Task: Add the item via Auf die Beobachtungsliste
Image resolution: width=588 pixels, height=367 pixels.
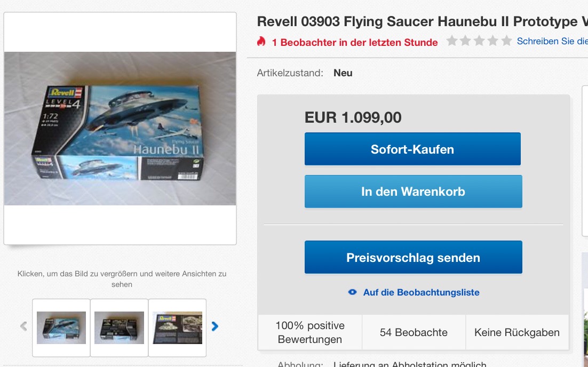Action: tap(421, 292)
